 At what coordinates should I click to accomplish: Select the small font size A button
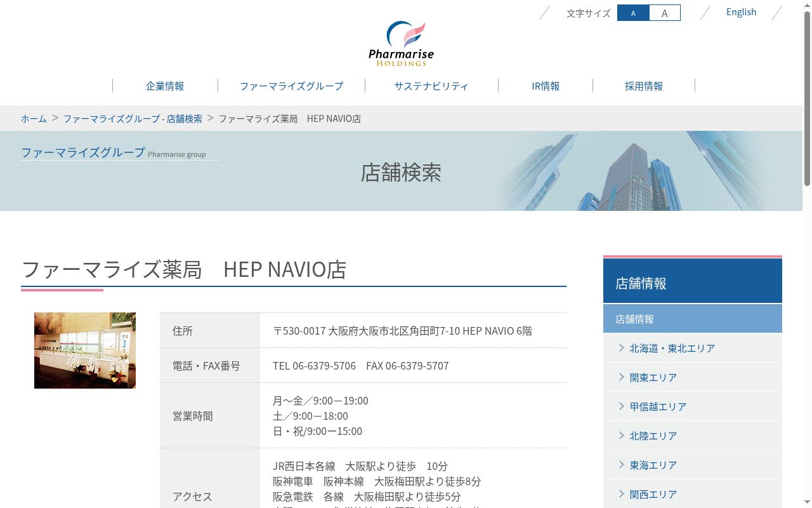pyautogui.click(x=633, y=13)
